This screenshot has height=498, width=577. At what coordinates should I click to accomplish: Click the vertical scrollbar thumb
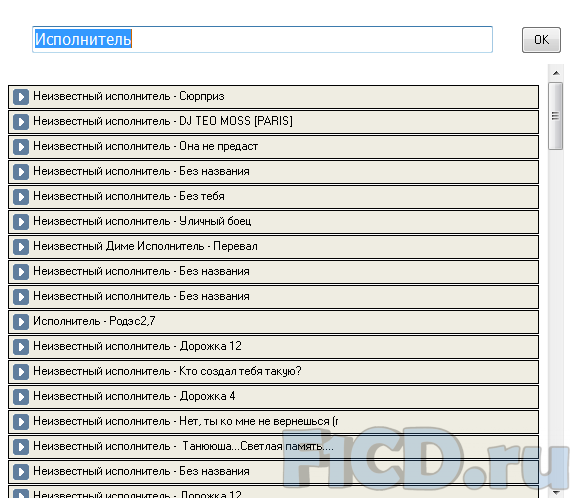[556, 116]
